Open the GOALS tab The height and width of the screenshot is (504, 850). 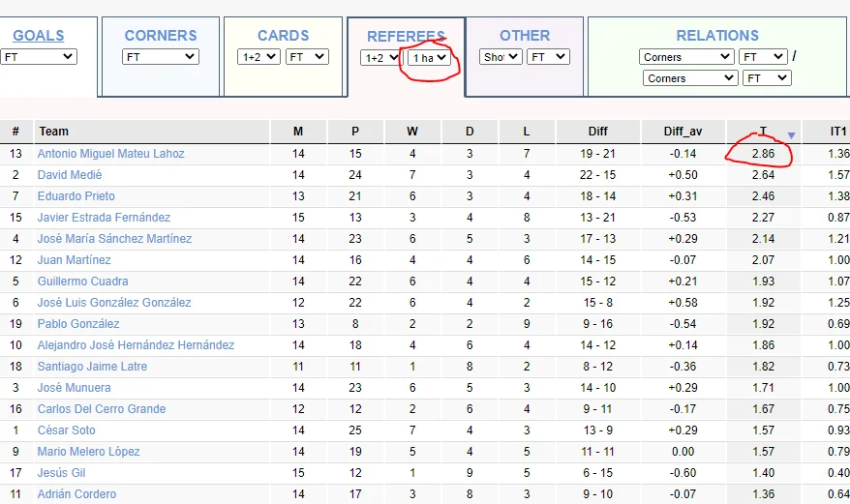coord(39,36)
